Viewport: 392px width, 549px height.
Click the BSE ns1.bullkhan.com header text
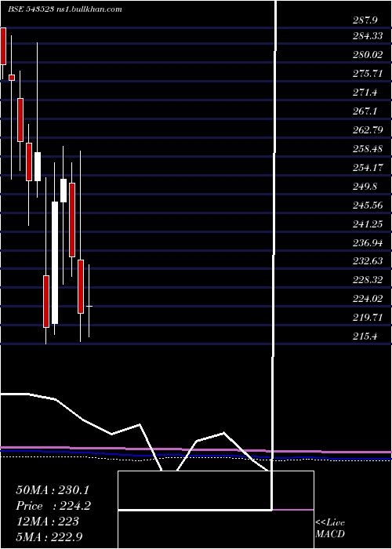(x=65, y=9)
